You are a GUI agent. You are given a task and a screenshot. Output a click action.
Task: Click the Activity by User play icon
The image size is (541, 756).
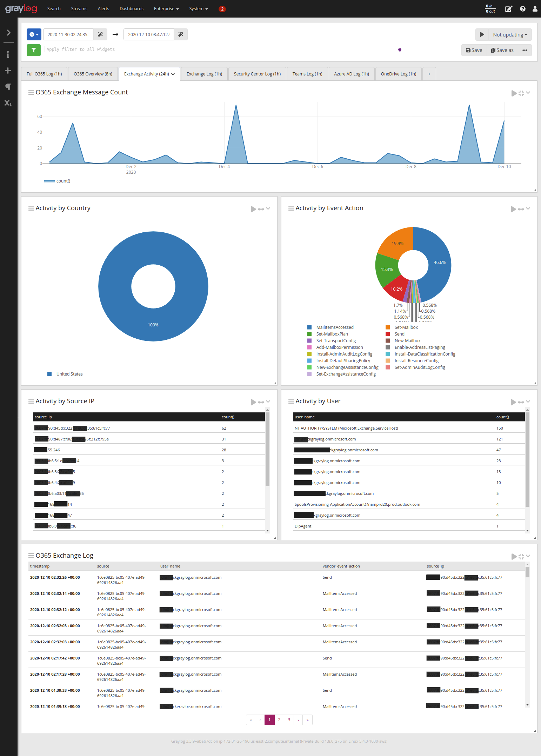[513, 402]
